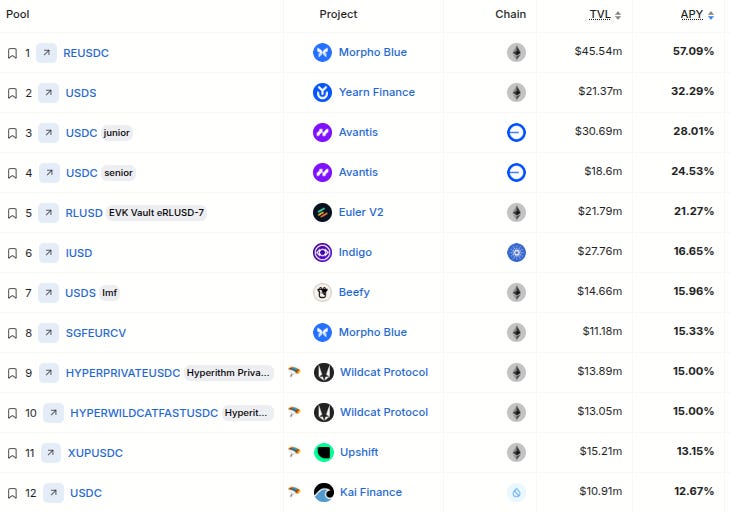The width and height of the screenshot is (730, 512).
Task: Open the Upshift project link
Action: [359, 452]
